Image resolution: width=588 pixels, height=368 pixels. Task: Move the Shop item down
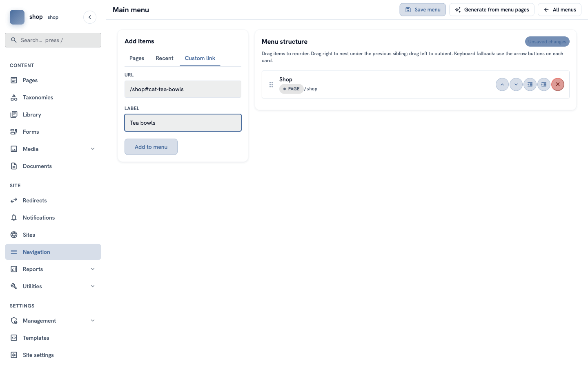pyautogui.click(x=516, y=85)
